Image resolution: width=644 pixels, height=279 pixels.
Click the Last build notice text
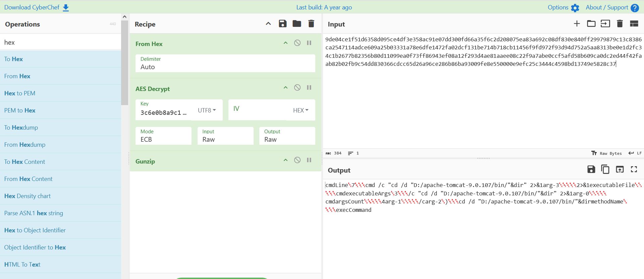[324, 7]
